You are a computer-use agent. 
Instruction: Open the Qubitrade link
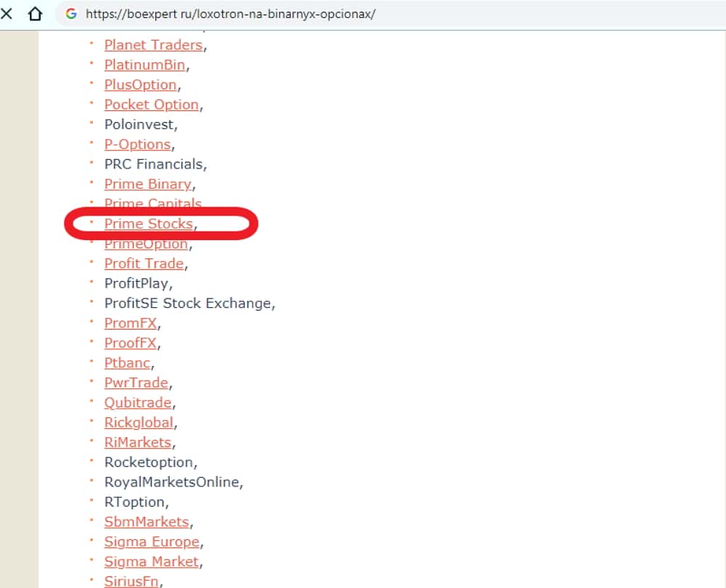pos(138,403)
